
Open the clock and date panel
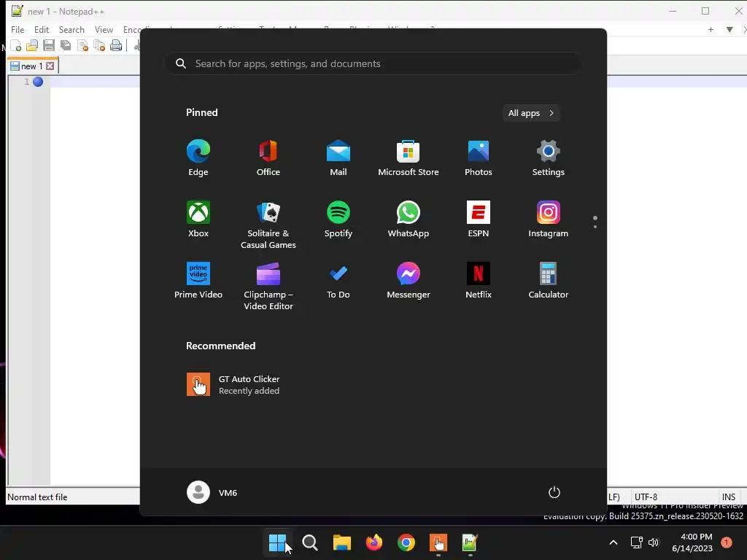pos(692,542)
